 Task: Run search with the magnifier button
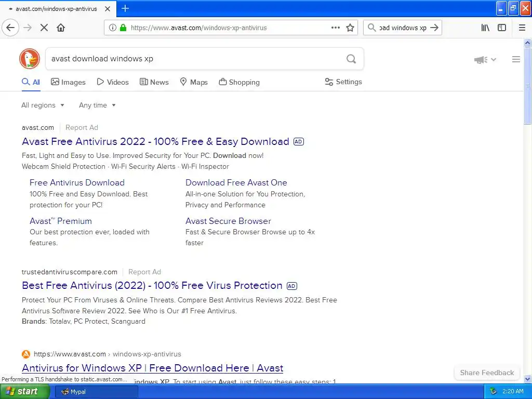[351, 59]
